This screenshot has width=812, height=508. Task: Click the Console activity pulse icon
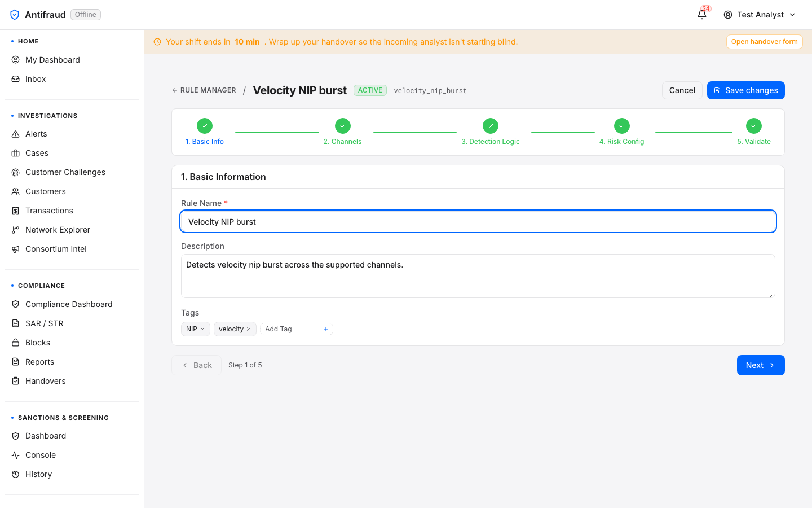[16, 455]
